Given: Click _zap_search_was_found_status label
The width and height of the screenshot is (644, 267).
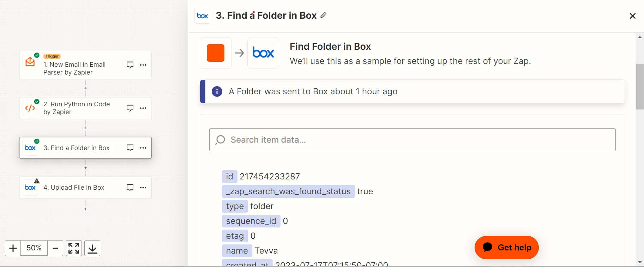Looking at the screenshot, I should [x=288, y=191].
